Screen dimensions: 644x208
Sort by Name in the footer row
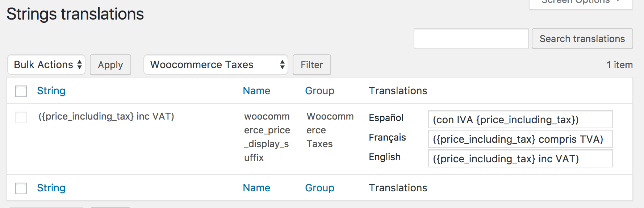256,188
